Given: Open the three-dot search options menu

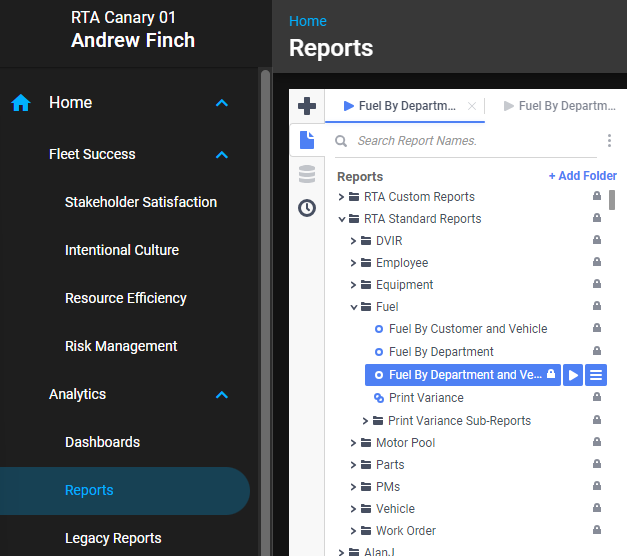Looking at the screenshot, I should click(609, 141).
